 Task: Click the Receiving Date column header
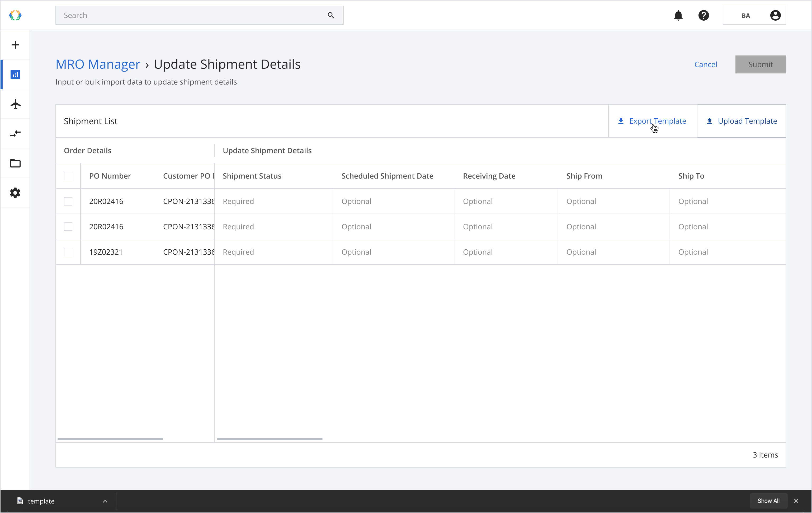[x=489, y=176]
